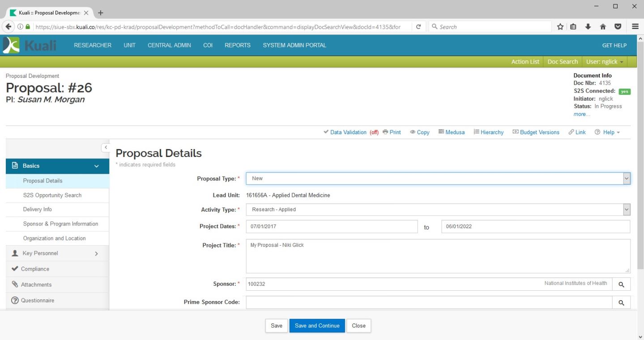Screen dimensions: 644x340
Task: Open the User: nglick menu
Action: click(604, 62)
